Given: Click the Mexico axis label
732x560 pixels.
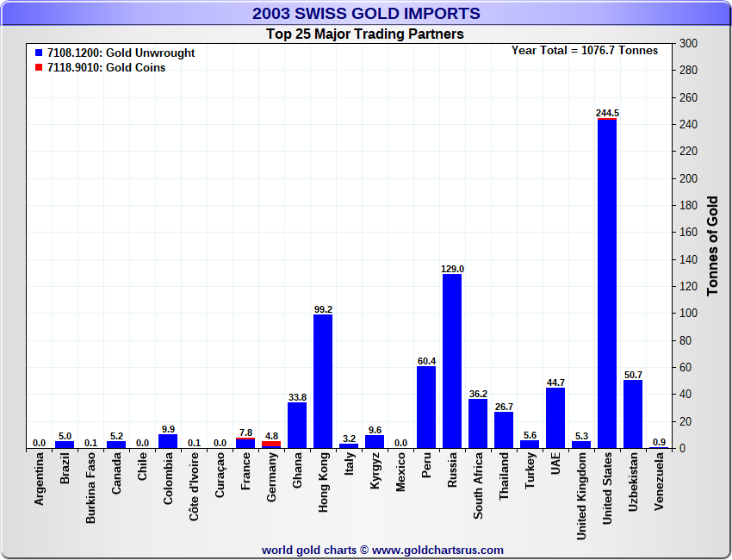Looking at the screenshot, I should pos(400,472).
